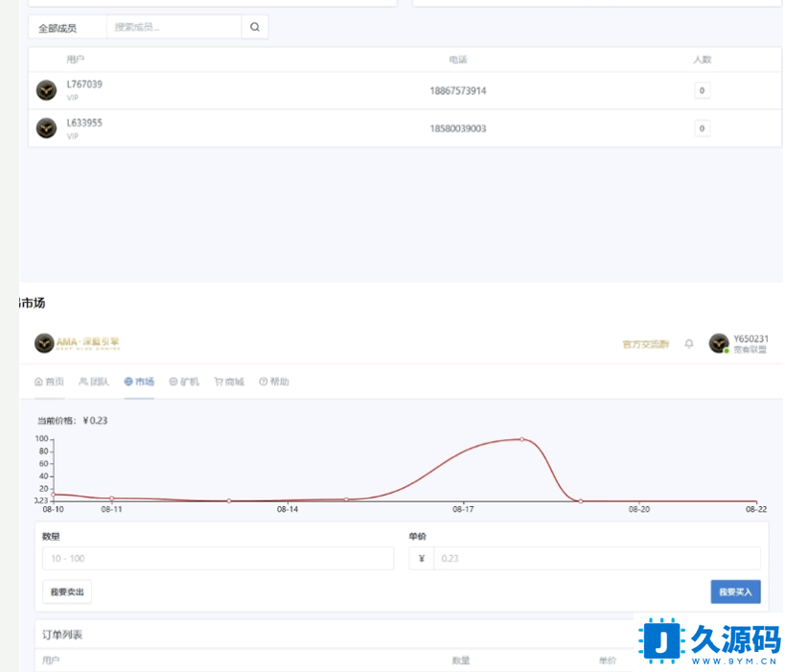Click the 我要卖出 sell button

[67, 592]
